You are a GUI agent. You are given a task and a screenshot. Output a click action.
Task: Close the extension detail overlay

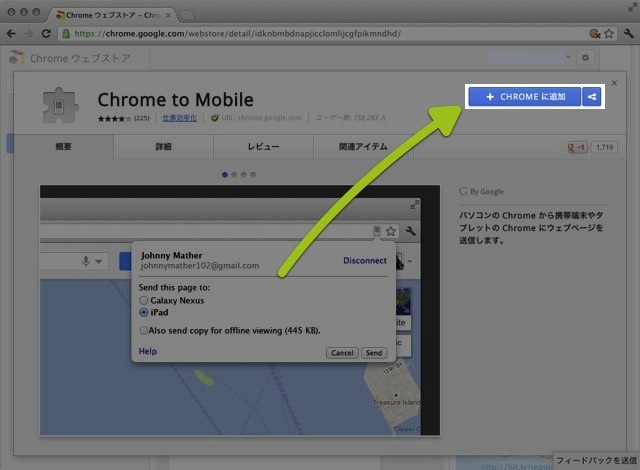click(x=614, y=83)
